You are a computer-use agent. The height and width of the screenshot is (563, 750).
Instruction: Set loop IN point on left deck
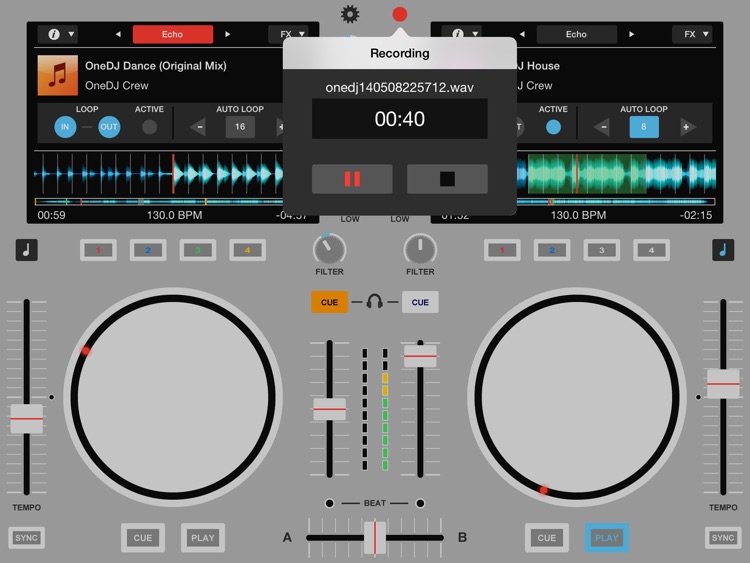(x=65, y=127)
